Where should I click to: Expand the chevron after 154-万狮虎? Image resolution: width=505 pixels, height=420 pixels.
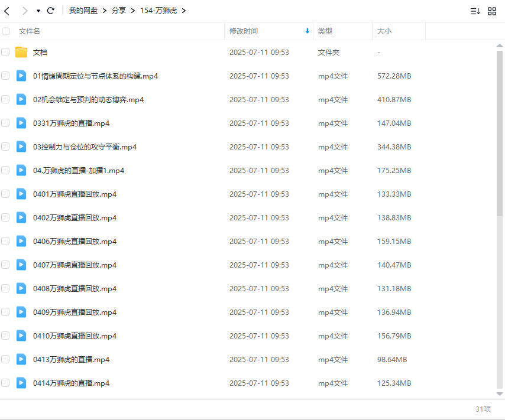183,11
